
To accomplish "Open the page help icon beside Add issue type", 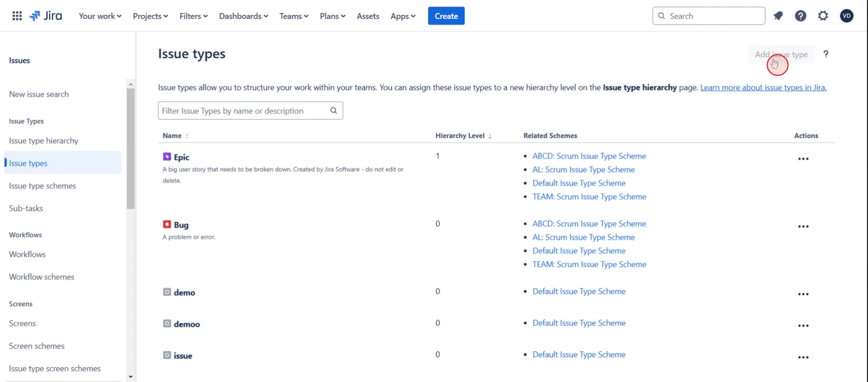I will 826,54.
